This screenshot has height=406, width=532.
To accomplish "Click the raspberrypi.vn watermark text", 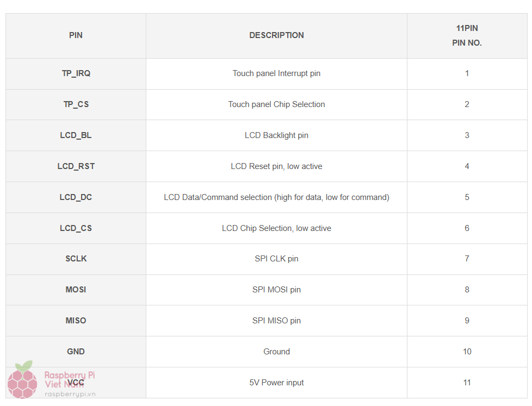I will click(x=70, y=395).
